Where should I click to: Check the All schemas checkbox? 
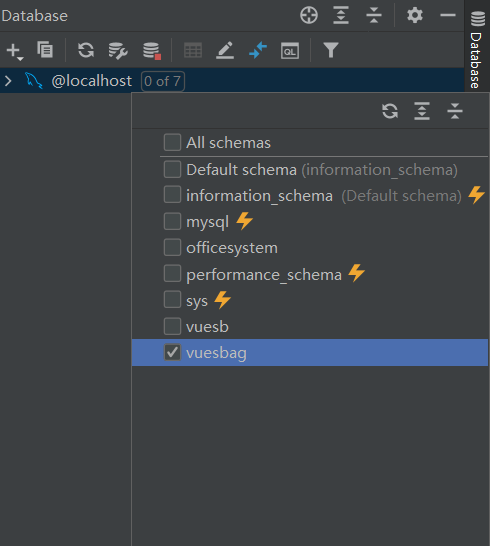(172, 142)
